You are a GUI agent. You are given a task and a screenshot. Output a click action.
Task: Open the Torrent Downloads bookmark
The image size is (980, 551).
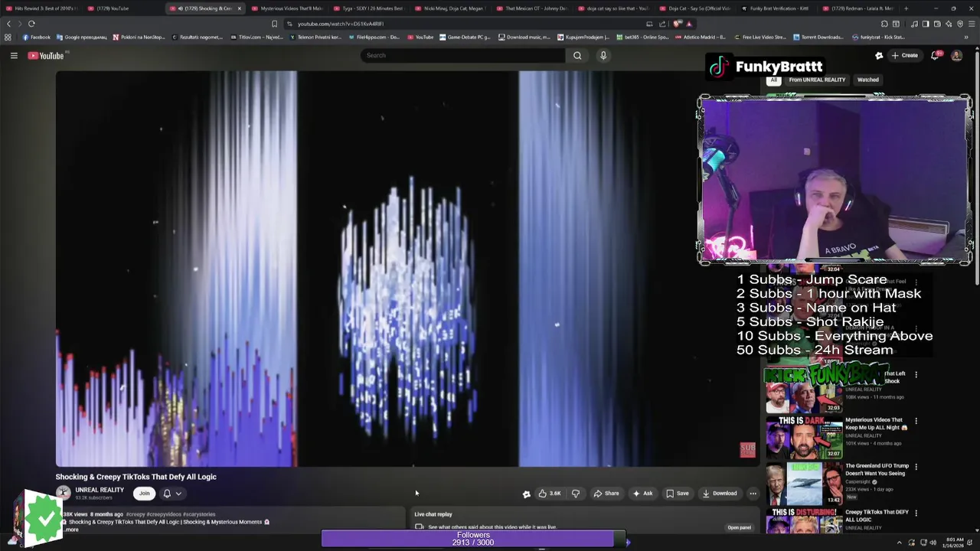point(819,37)
